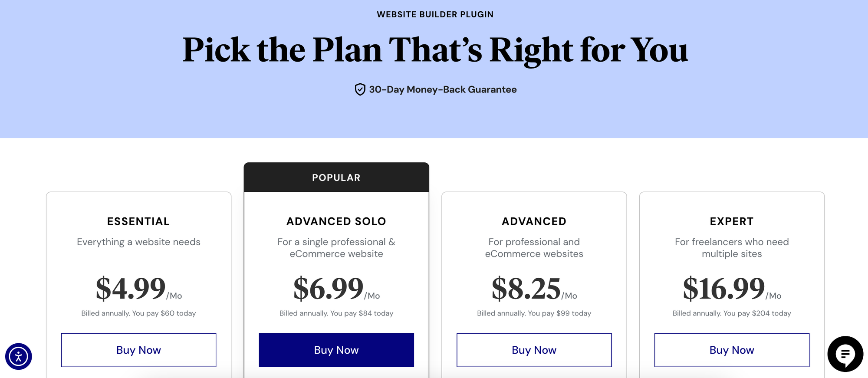
Task: Click the EXPERT plan title
Action: coord(732,221)
